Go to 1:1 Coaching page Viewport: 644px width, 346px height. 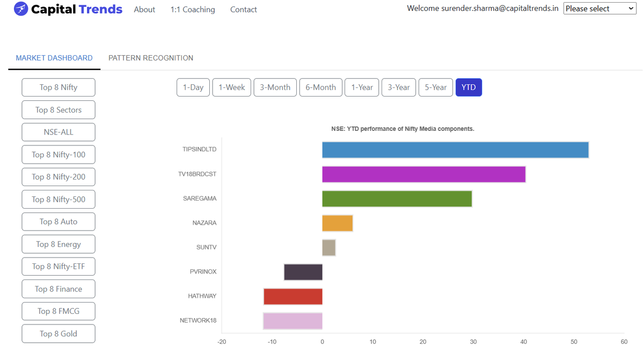[193, 10]
